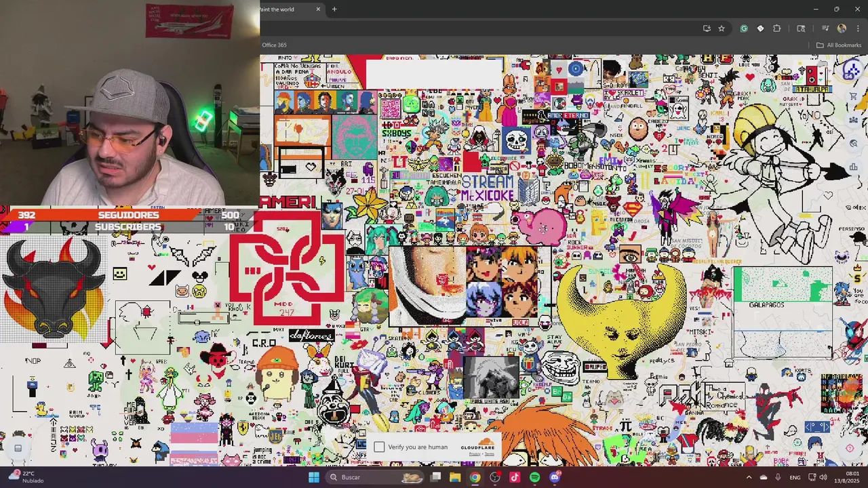The height and width of the screenshot is (488, 868).
Task: Show hidden system tray icons
Action: [749, 477]
